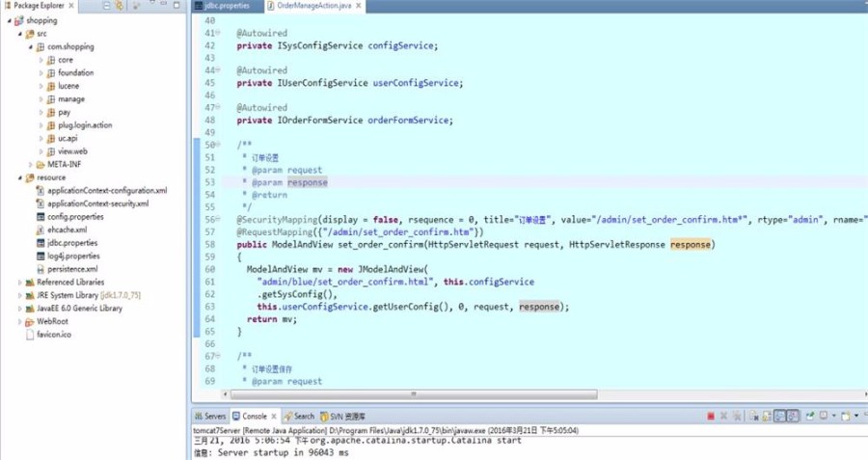Toggle show console on standard error change
The height and width of the screenshot is (460, 868).
[x=793, y=417]
